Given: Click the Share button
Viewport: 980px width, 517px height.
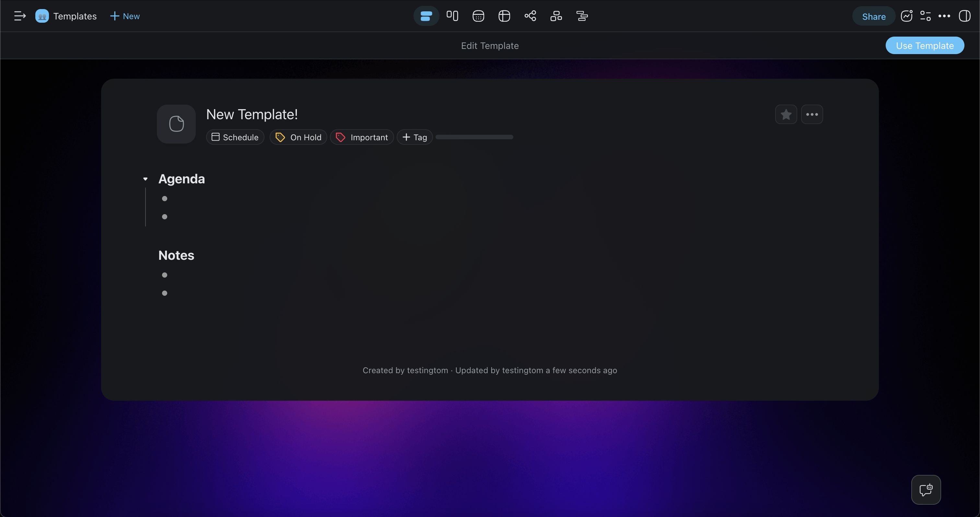Looking at the screenshot, I should [x=873, y=16].
